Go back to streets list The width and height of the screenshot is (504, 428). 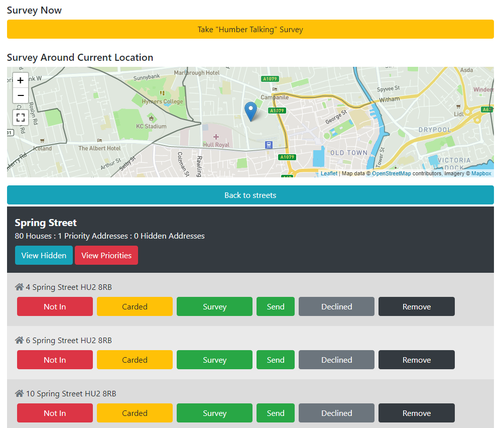250,195
